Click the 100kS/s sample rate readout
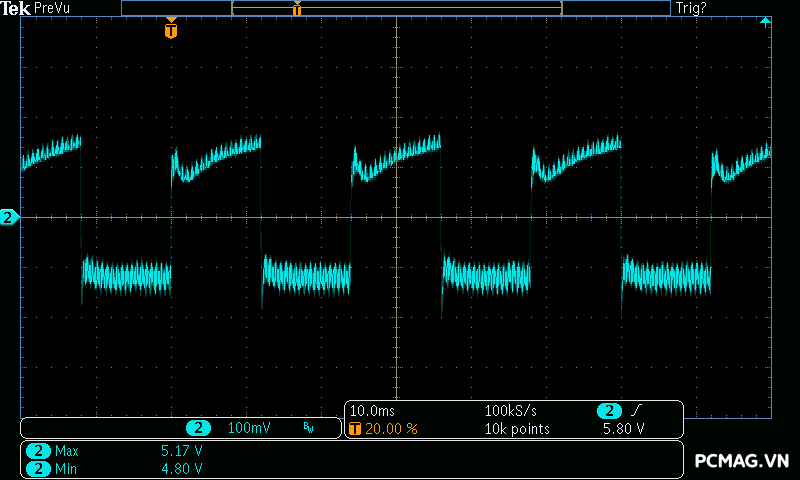 [510, 411]
